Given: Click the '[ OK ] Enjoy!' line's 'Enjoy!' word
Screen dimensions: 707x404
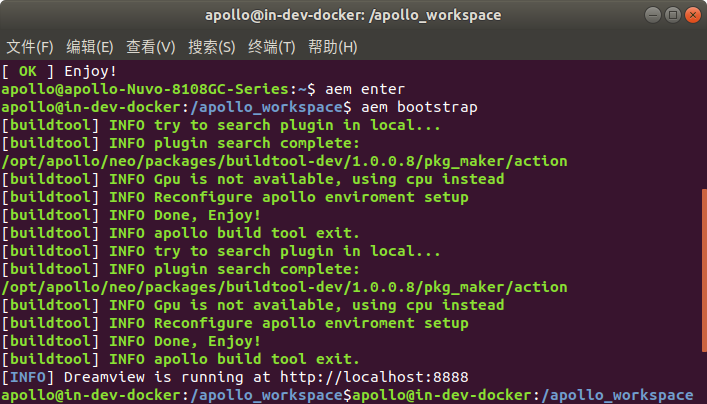Looking at the screenshot, I should pyautogui.click(x=90, y=72).
